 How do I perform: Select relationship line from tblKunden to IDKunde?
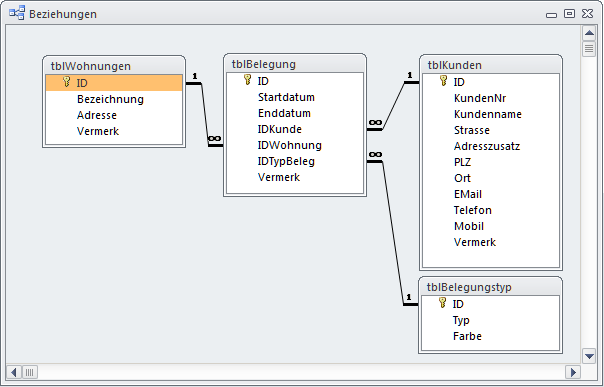(394, 106)
